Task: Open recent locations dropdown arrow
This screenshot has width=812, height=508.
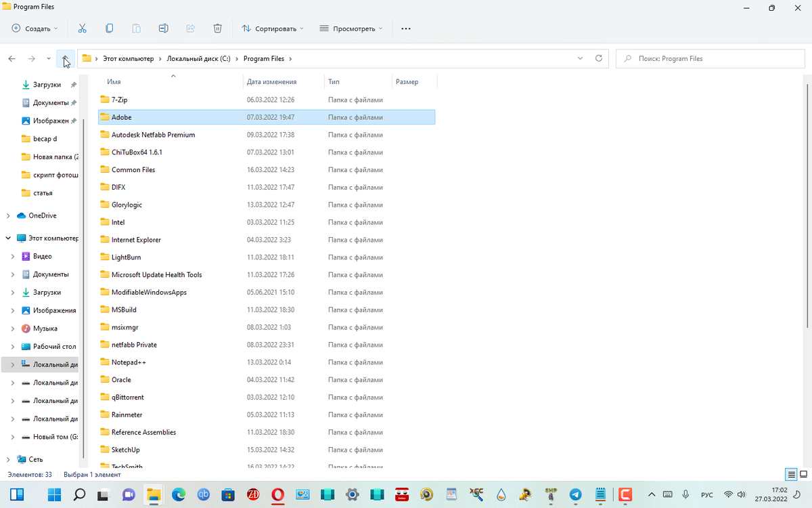Action: pos(49,59)
